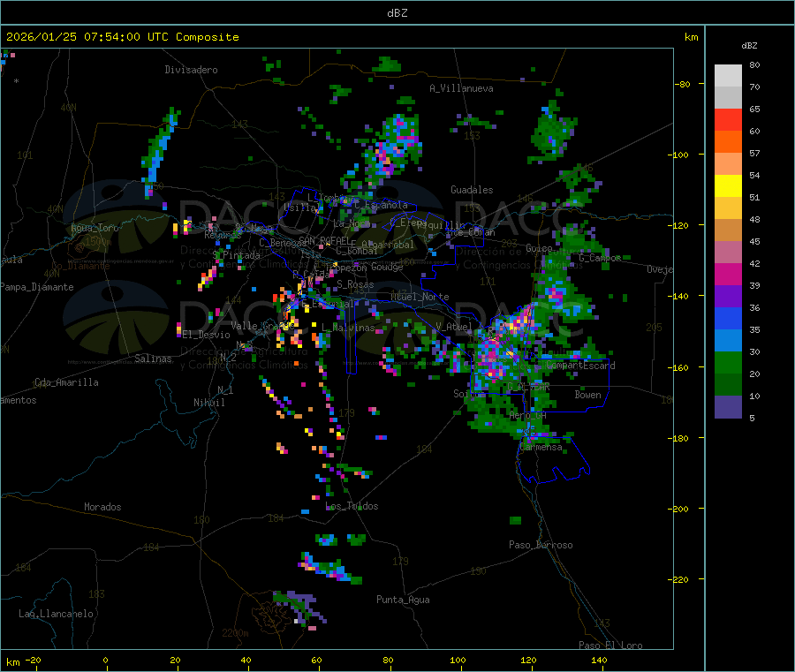Select the Agua_Toro label on map
This screenshot has width=795, height=672.
[95, 228]
